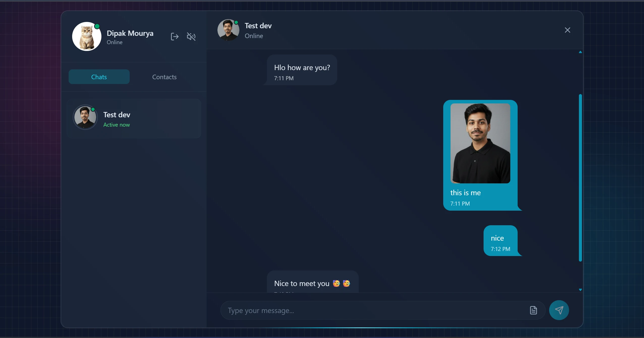This screenshot has width=644, height=338.
Task: Close the Test dev chat with the X
Action: 568,30
